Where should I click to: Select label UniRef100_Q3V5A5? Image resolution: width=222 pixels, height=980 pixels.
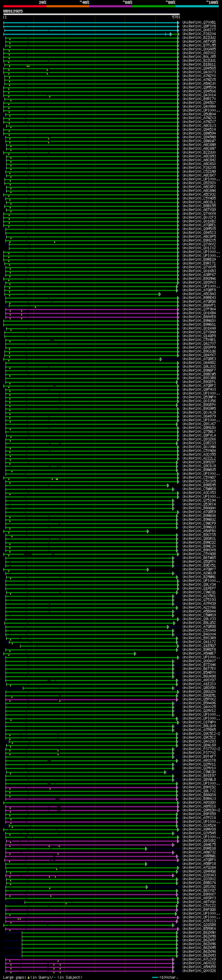pyautogui.click(x=199, y=834)
